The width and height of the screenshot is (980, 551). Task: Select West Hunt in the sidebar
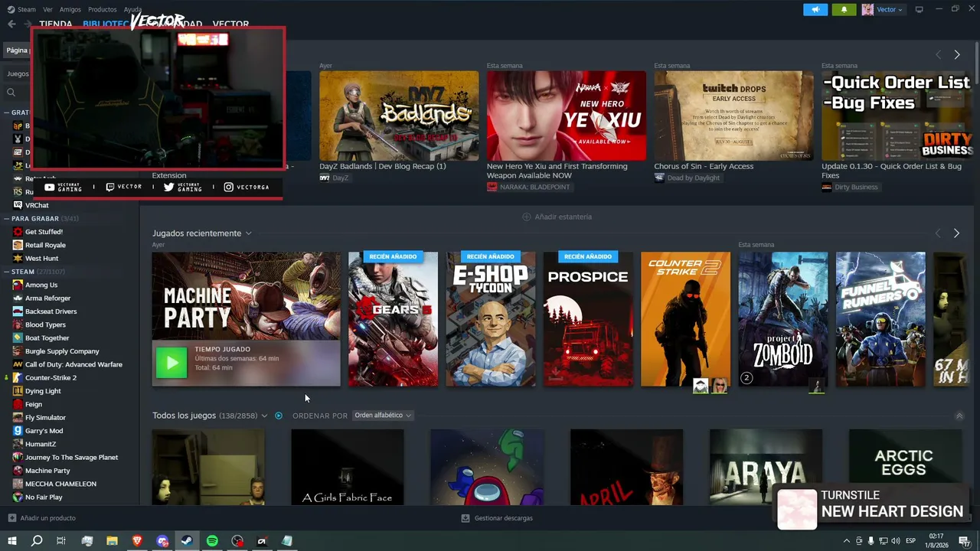42,259
